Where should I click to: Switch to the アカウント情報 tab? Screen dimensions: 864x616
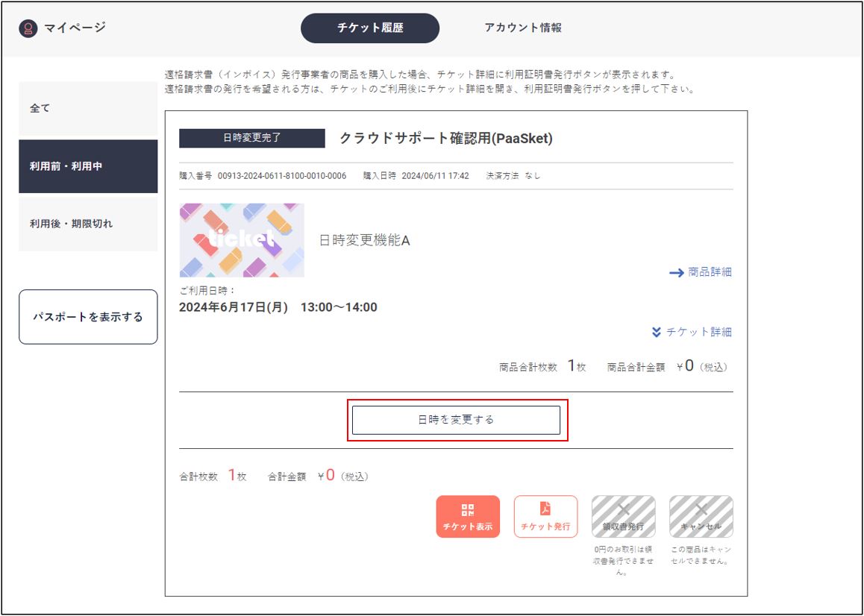click(x=523, y=28)
